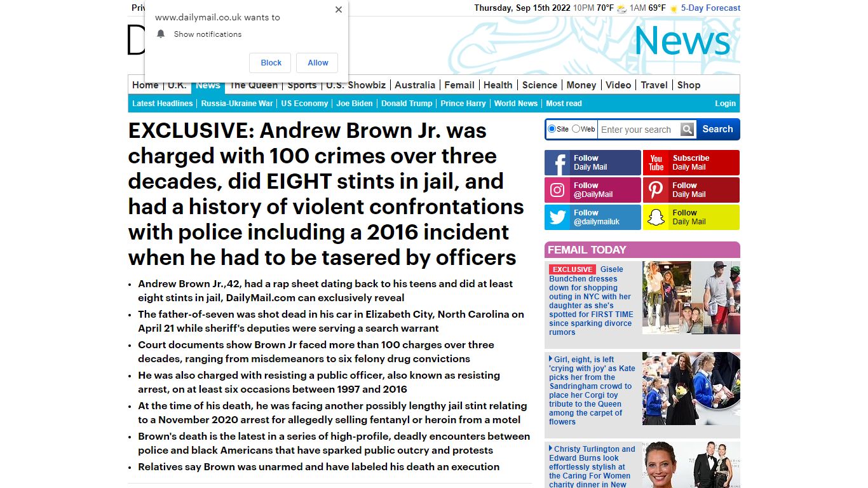Go to the Shop tab
The height and width of the screenshot is (488, 868).
(689, 85)
